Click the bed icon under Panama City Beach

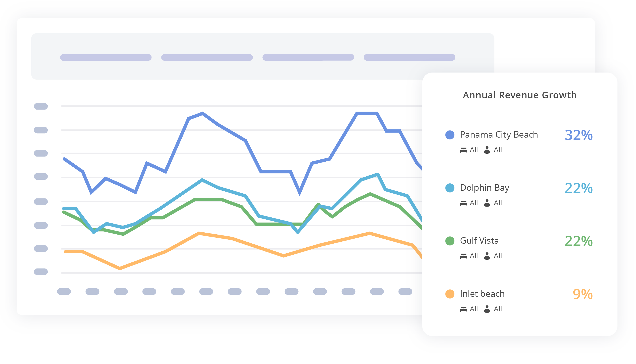click(463, 150)
